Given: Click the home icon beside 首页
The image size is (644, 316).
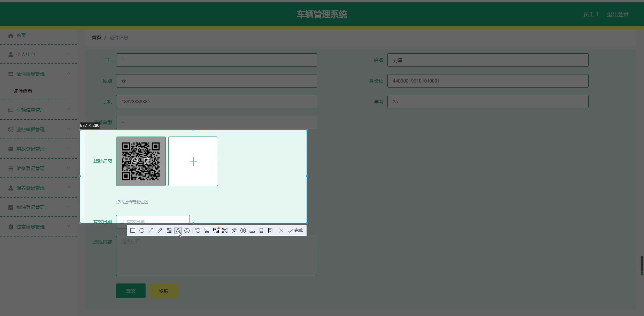Looking at the screenshot, I should coord(11,35).
